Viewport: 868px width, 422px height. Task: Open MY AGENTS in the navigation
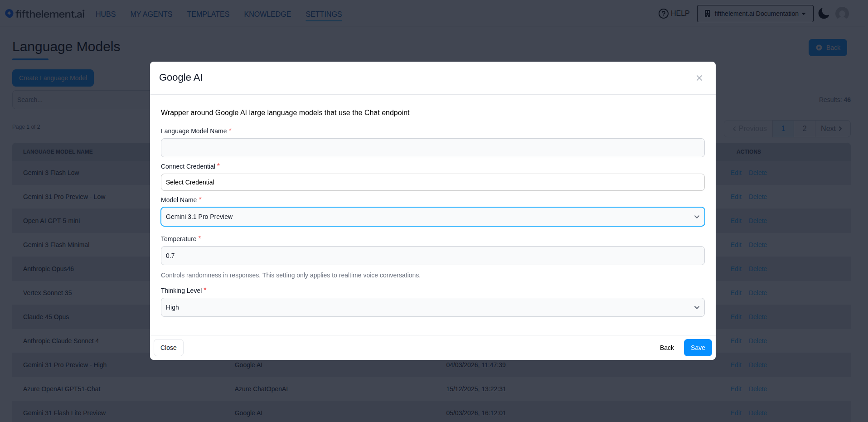pyautogui.click(x=151, y=14)
